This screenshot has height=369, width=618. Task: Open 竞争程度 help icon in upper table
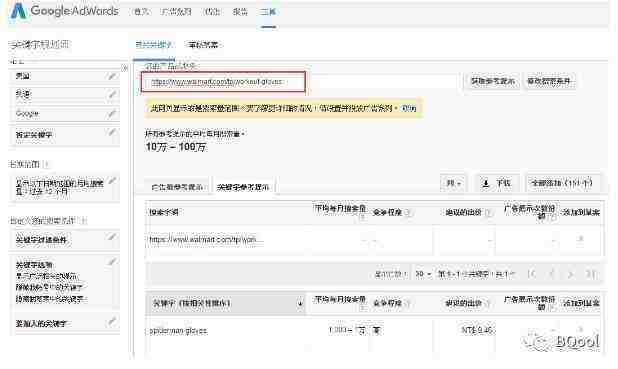click(408, 213)
